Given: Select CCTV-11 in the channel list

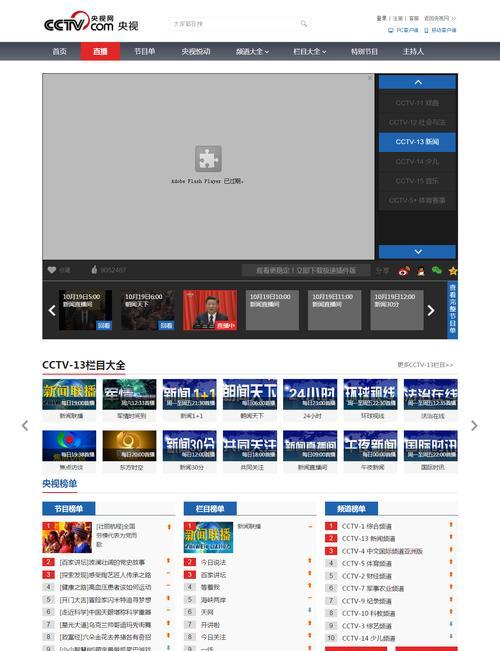Looking at the screenshot, I should [417, 103].
